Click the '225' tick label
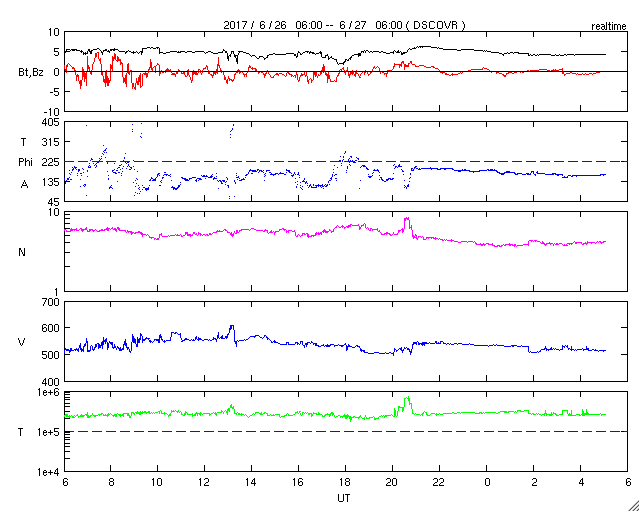Viewport: 640px width, 512px height. click(51, 162)
